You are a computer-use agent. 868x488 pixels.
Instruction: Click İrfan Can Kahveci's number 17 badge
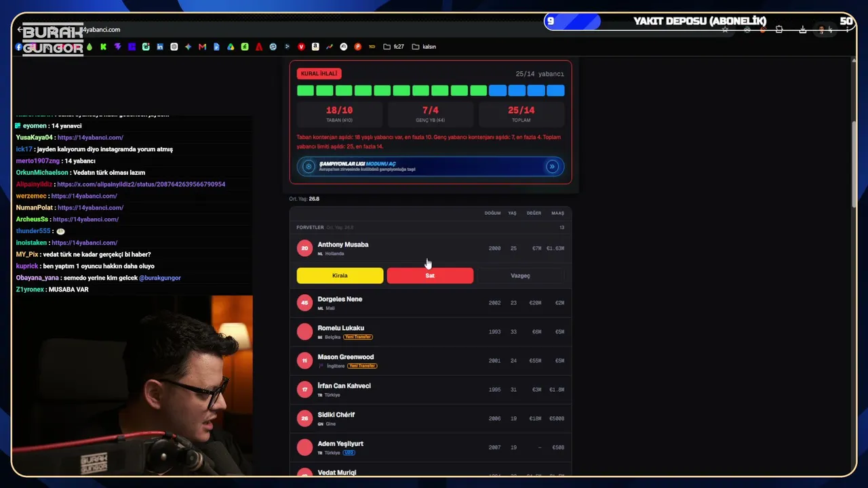coord(304,390)
